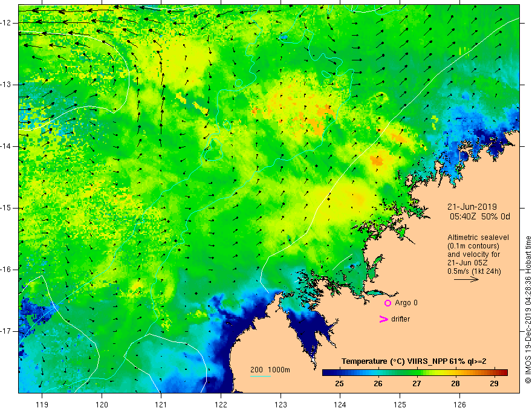532x411 pixels.
Task: Click the latitude axis label -15
Action: click(x=6, y=208)
